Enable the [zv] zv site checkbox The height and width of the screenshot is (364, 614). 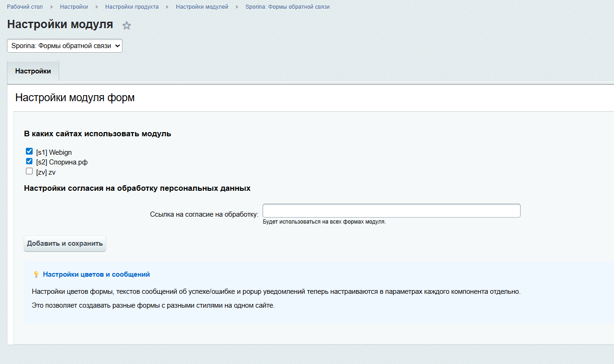[x=29, y=171]
